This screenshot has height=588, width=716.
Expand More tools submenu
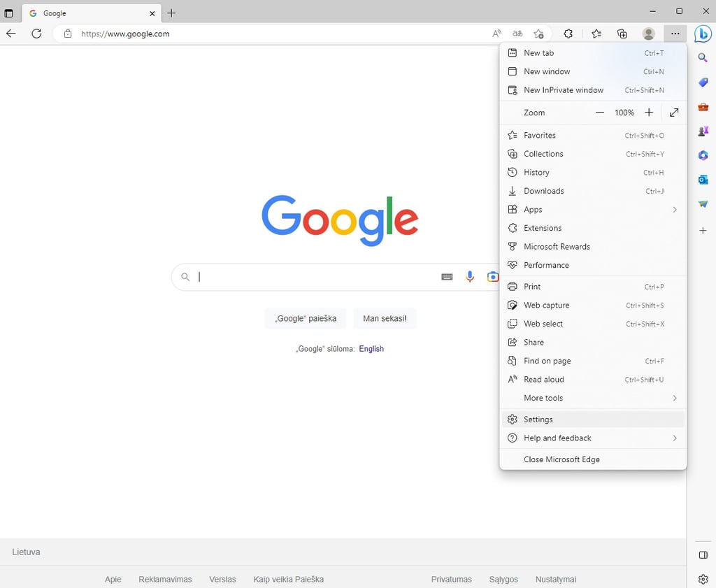coord(675,398)
